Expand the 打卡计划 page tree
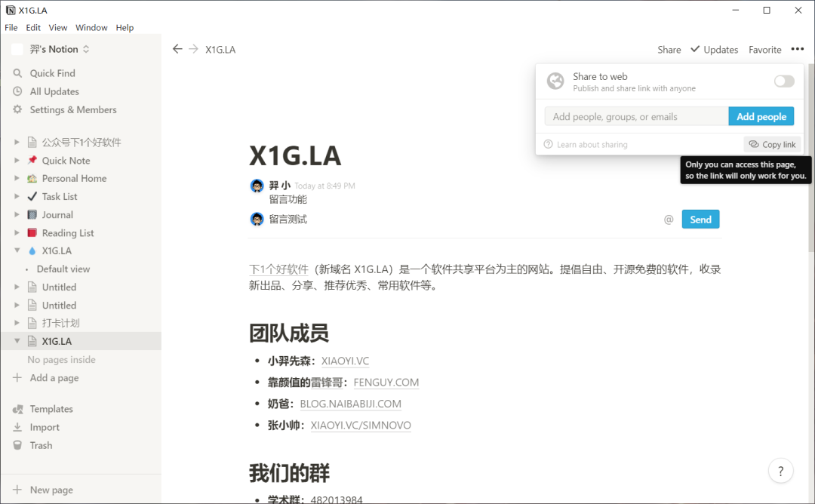The width and height of the screenshot is (815, 504). (x=17, y=323)
